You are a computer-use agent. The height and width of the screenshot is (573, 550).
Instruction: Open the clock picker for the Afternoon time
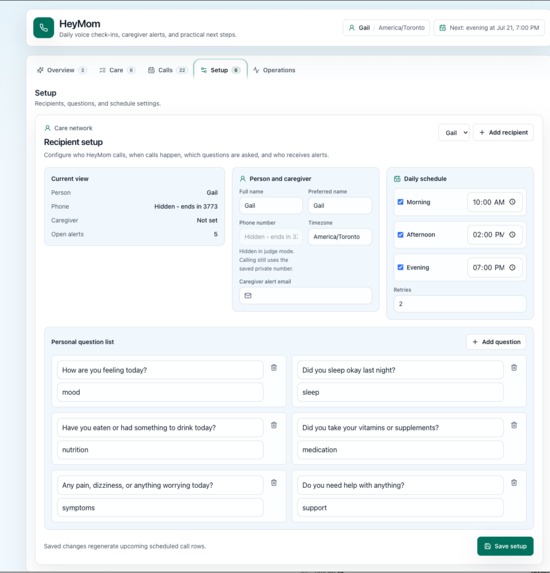pyautogui.click(x=512, y=235)
